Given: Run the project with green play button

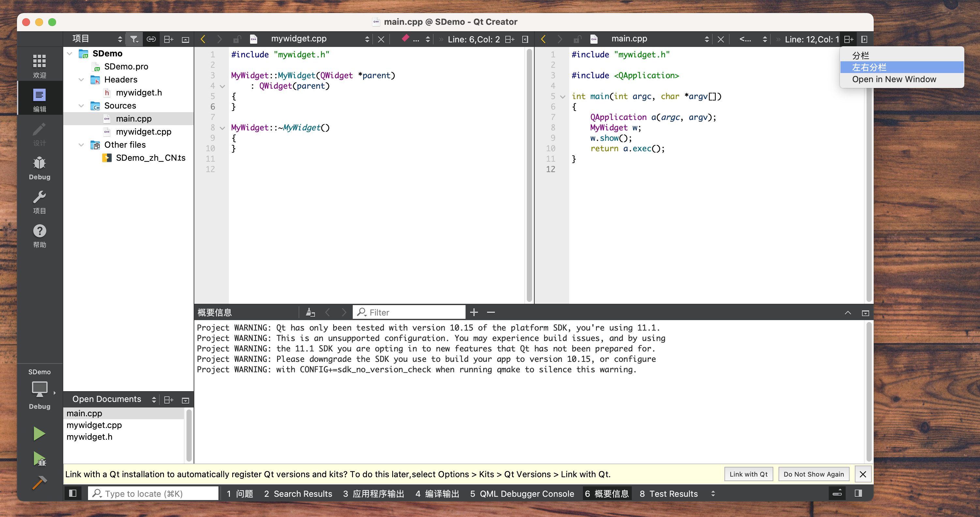Looking at the screenshot, I should (39, 434).
